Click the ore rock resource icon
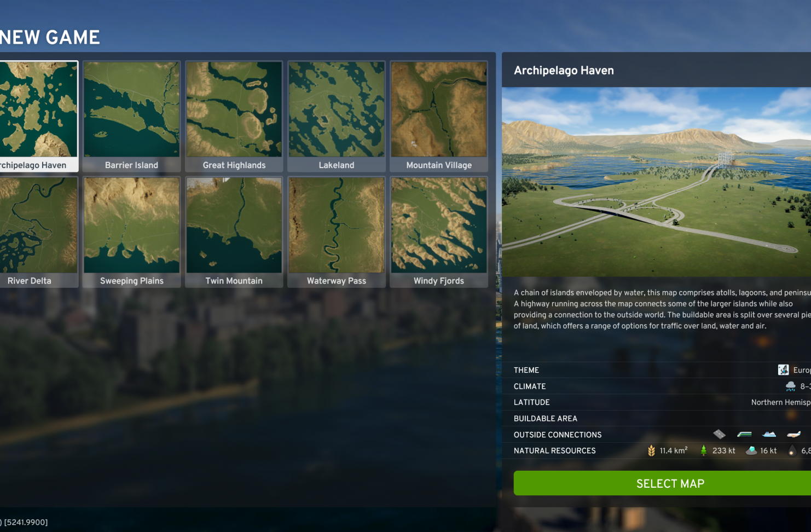Image resolution: width=811 pixels, height=532 pixels. [752, 450]
